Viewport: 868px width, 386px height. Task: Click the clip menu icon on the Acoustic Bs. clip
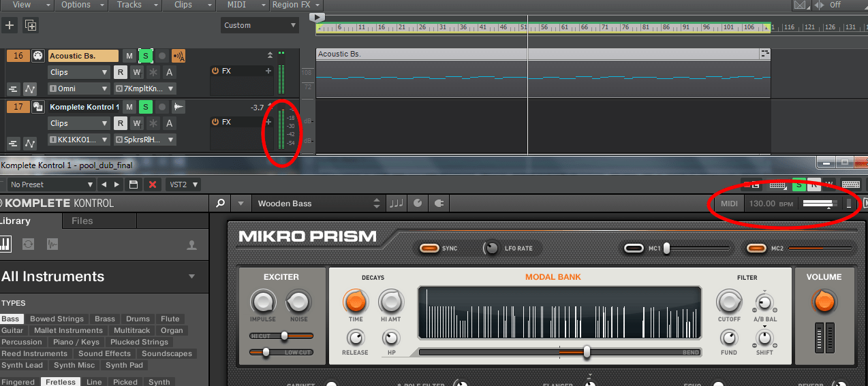(x=765, y=53)
